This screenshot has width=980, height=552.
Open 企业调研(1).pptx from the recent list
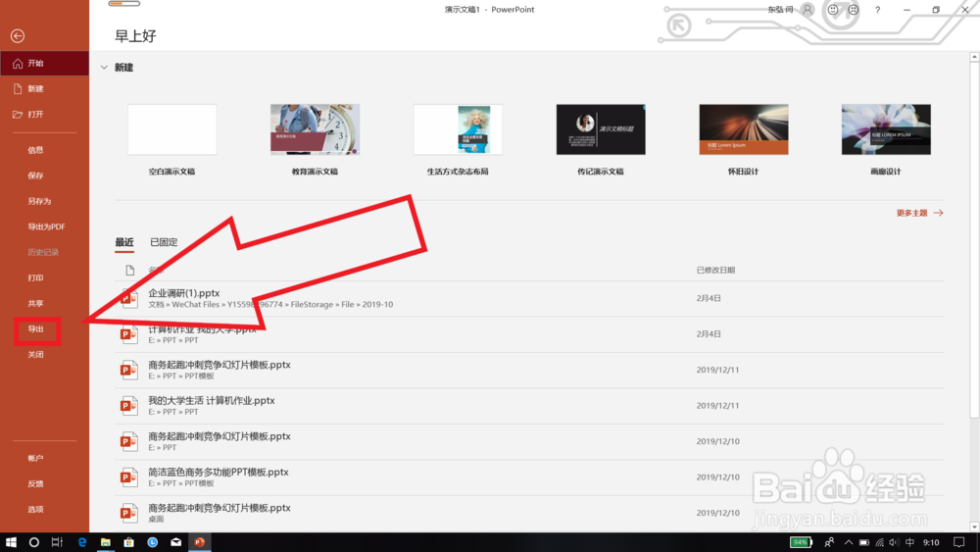[529, 299]
